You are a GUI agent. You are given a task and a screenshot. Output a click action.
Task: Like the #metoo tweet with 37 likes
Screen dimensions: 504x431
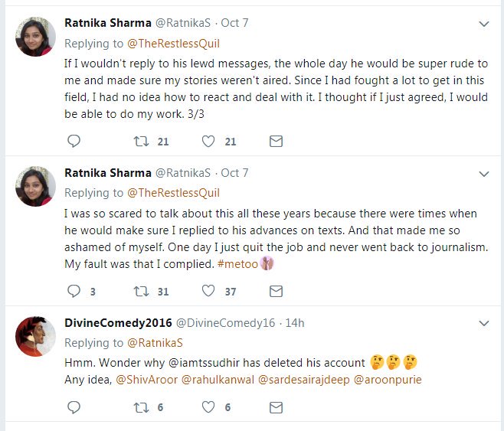pos(208,291)
